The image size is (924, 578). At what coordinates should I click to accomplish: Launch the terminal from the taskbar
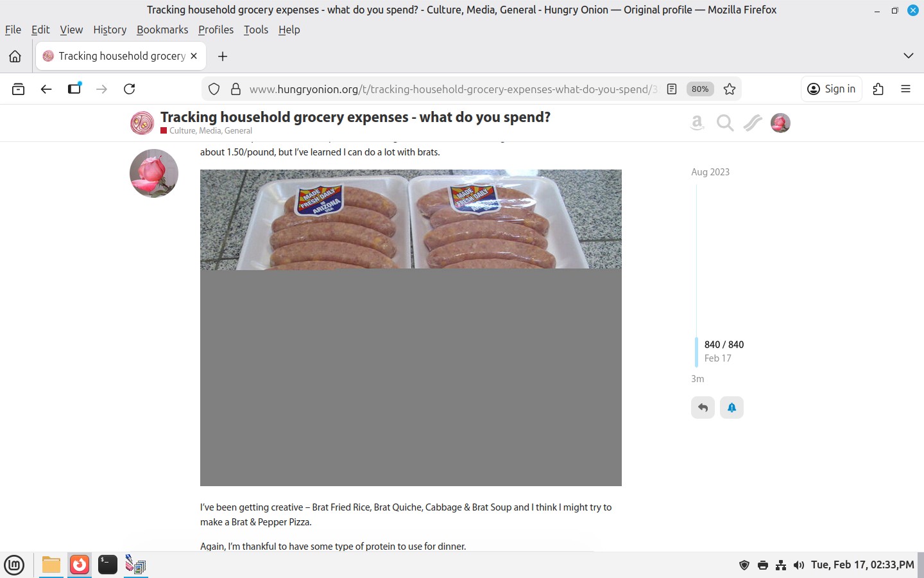click(107, 565)
